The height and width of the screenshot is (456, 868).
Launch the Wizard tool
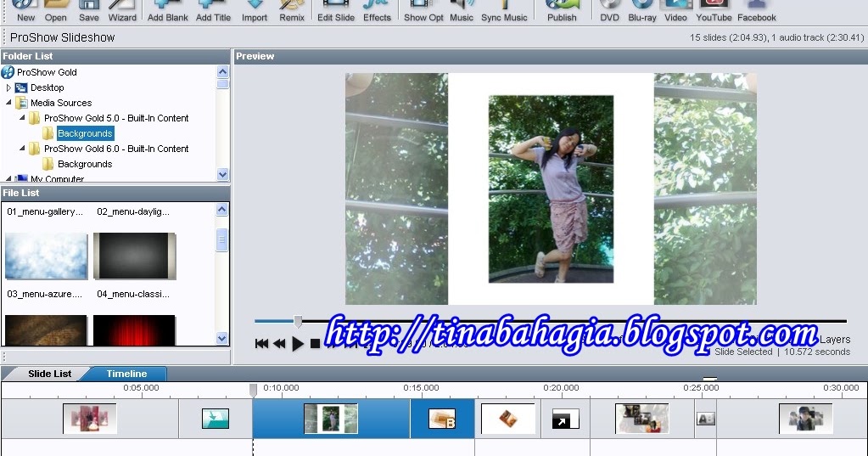122,11
